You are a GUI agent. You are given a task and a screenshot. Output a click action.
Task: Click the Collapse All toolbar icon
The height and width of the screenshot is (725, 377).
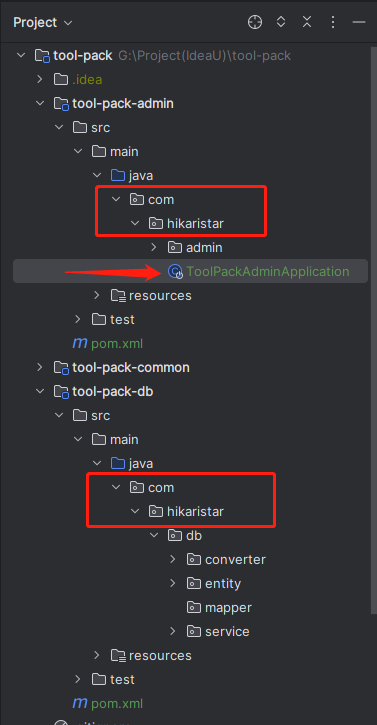tap(307, 22)
